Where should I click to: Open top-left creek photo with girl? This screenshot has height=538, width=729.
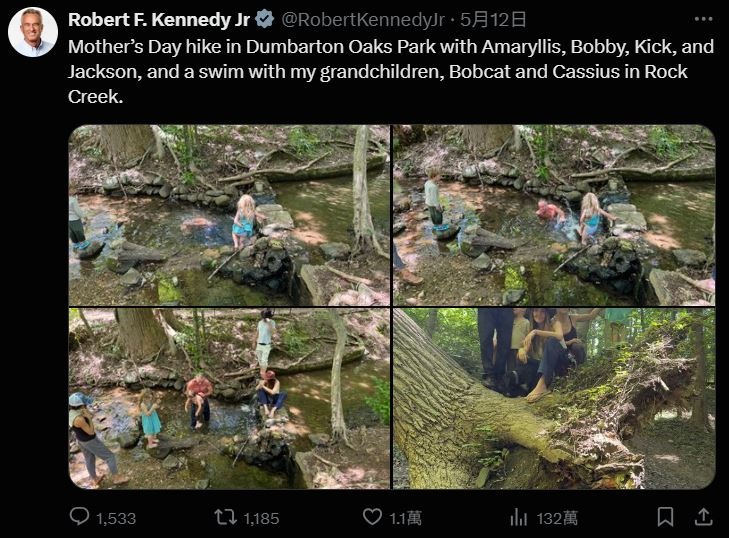(229, 215)
